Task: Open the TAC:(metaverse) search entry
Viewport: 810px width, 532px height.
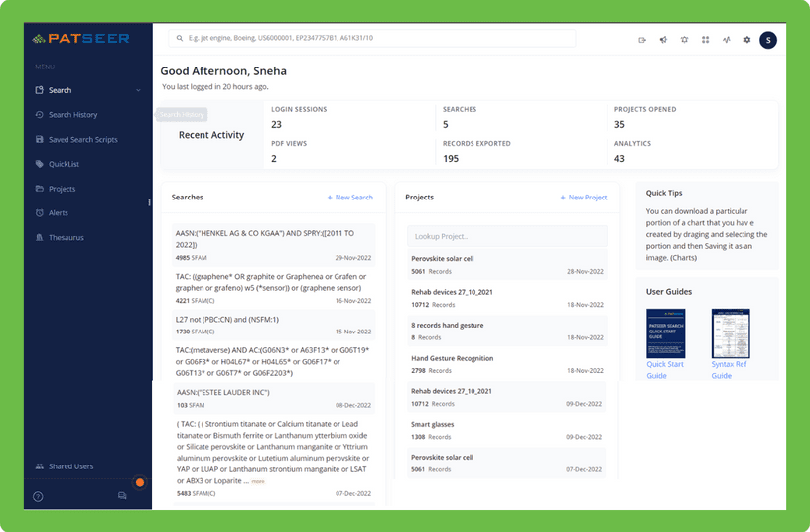Action: click(273, 361)
